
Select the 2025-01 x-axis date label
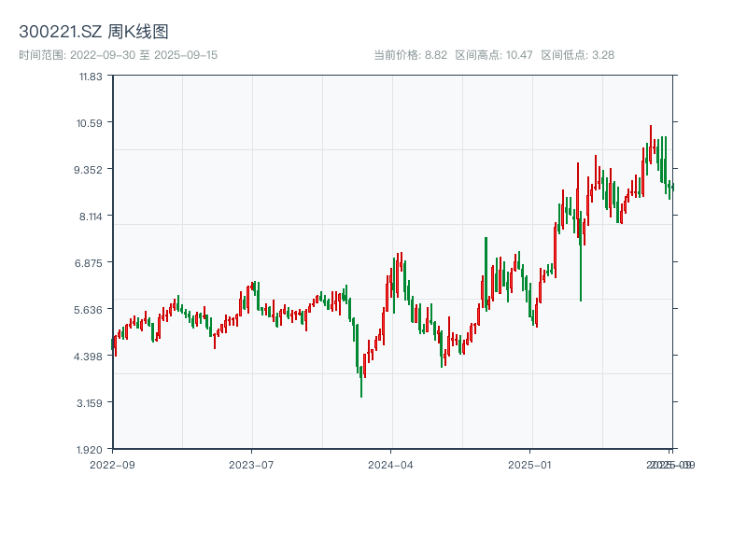(531, 464)
